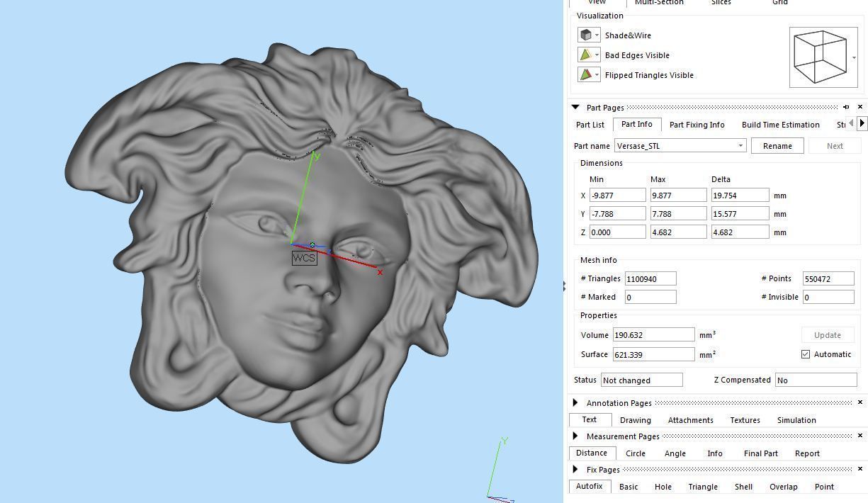This screenshot has height=503, width=868.
Task: Open the Overlap fix tab
Action: coord(784,487)
